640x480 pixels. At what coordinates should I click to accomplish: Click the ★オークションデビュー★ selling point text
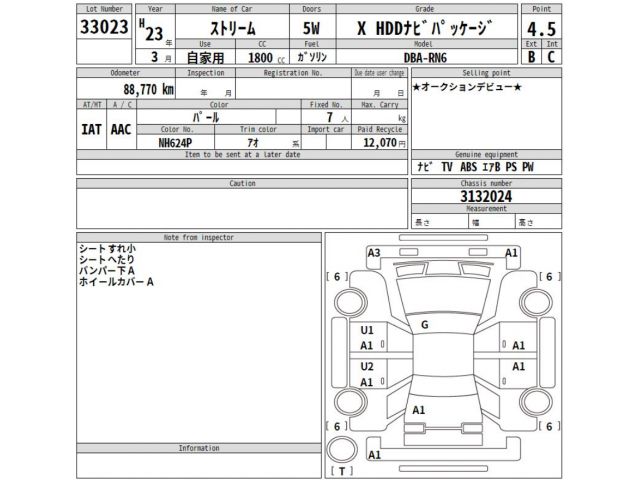[467, 87]
